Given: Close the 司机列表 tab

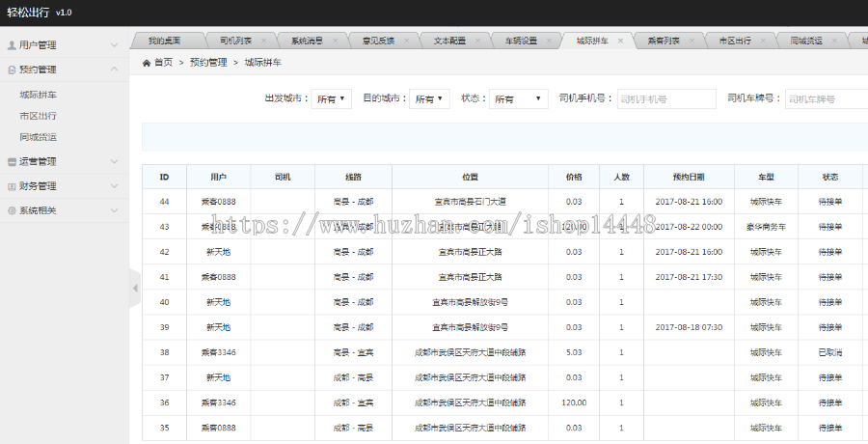Looking at the screenshot, I should [x=263, y=41].
